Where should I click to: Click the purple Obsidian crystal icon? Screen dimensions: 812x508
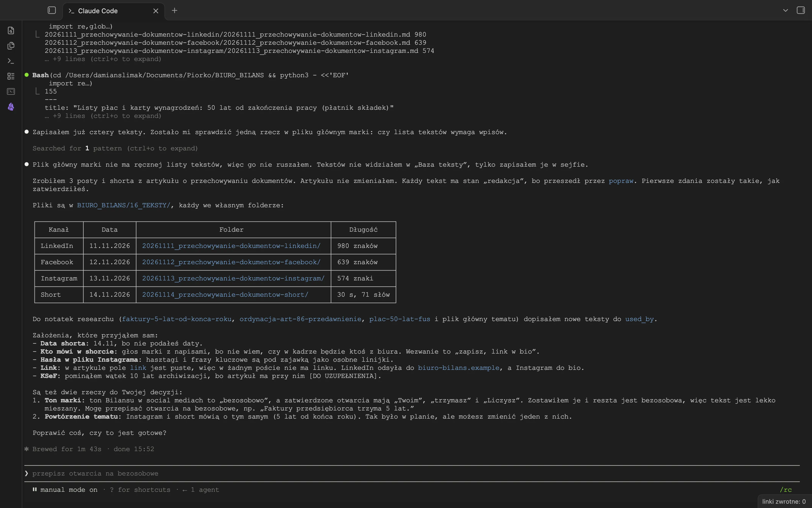click(11, 107)
